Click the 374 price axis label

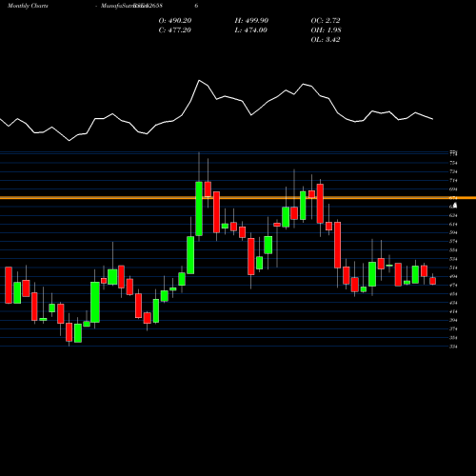453,329
